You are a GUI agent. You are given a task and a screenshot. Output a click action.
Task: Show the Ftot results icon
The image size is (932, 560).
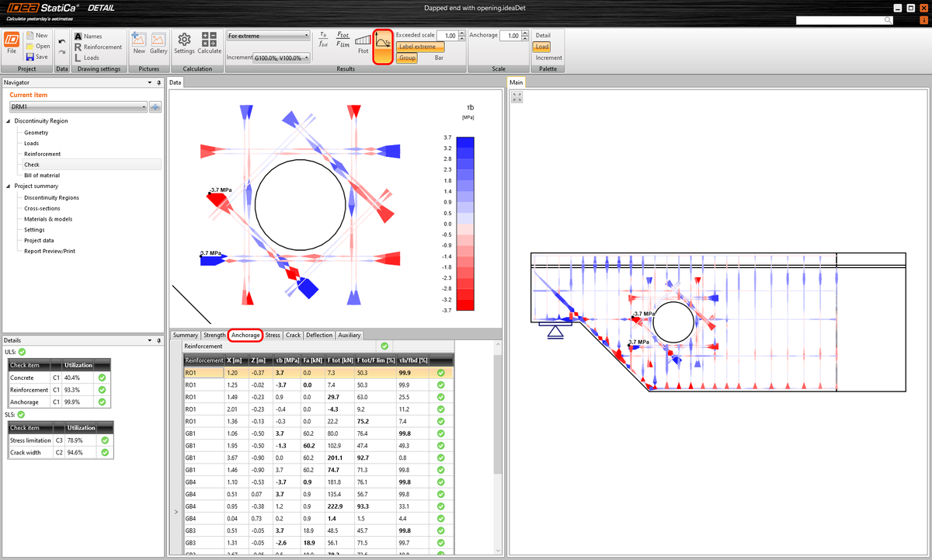pos(363,43)
